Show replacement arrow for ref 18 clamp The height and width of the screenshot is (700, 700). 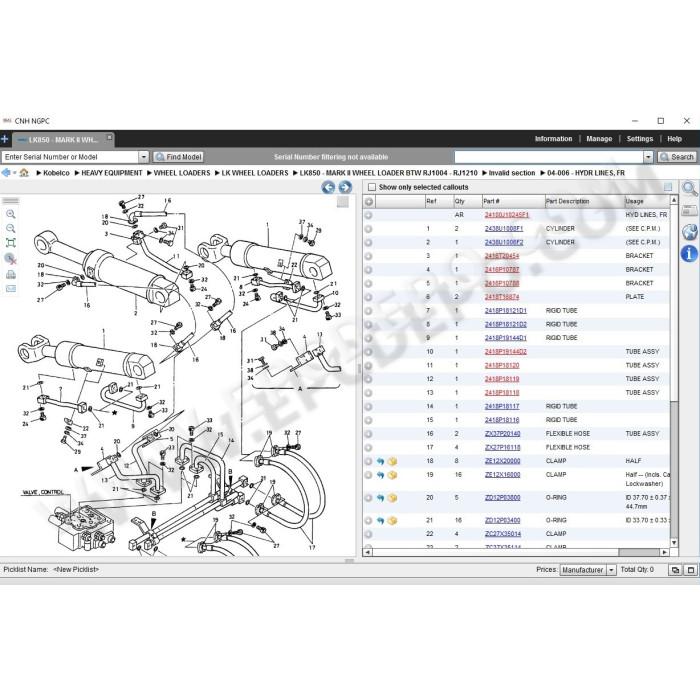pos(380,461)
